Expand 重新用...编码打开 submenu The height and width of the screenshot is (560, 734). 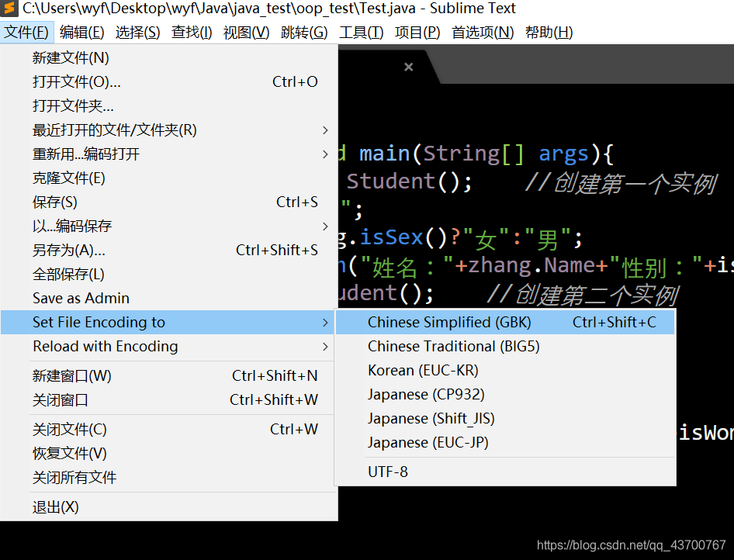[168, 154]
